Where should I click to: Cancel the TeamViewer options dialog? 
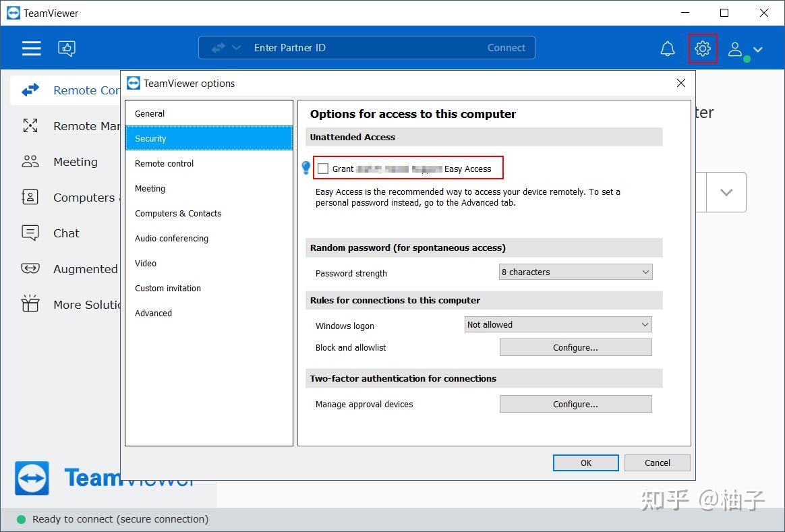click(658, 463)
